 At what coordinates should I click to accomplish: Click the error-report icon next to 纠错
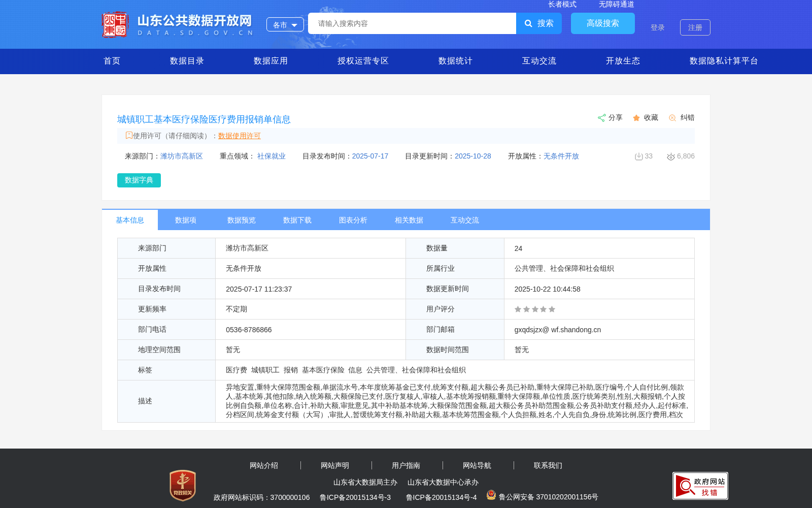[672, 118]
